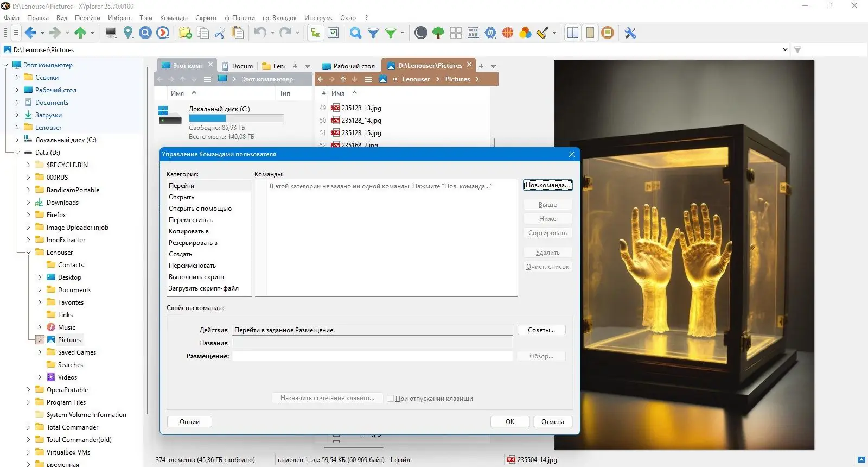Expand the Downloads folder node in tree

[x=28, y=203]
